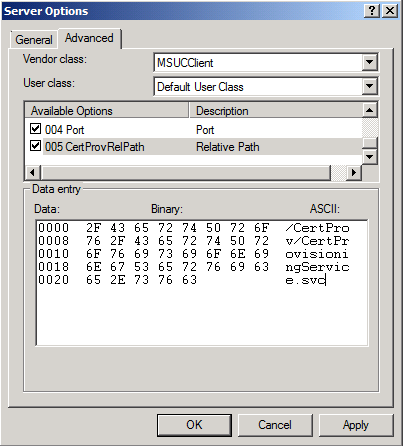
Task: Click the help question mark button
Action: [x=372, y=11]
